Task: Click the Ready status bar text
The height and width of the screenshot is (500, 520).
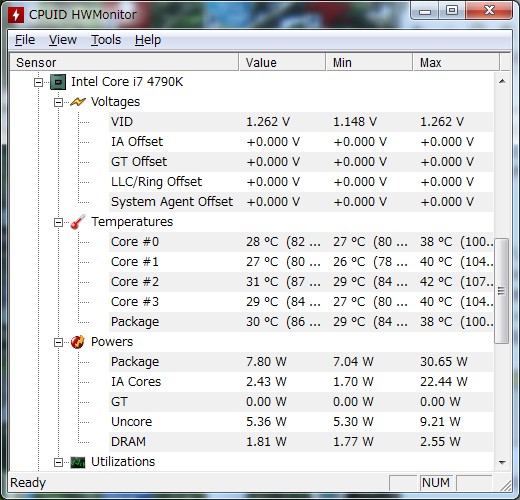Action: [28, 483]
